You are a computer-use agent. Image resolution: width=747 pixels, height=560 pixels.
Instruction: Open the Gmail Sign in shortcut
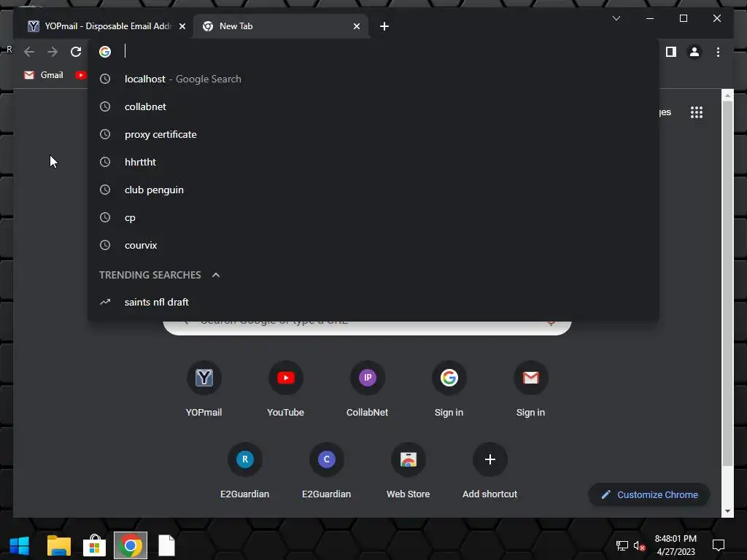531,389
